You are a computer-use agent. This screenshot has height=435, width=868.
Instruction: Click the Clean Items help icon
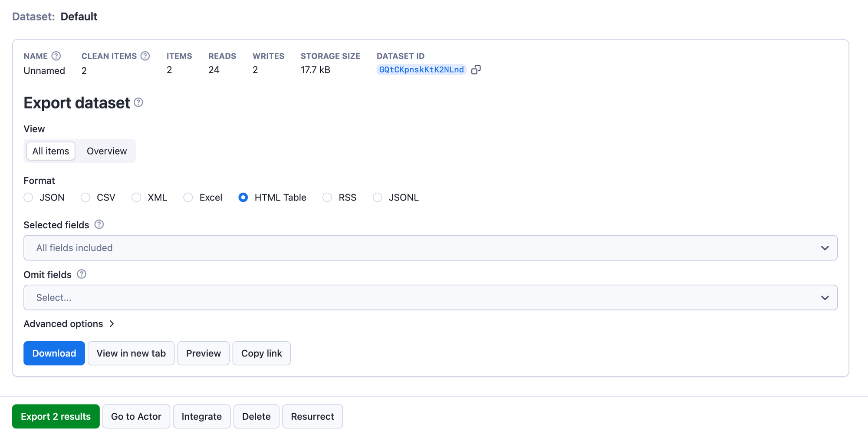point(145,56)
